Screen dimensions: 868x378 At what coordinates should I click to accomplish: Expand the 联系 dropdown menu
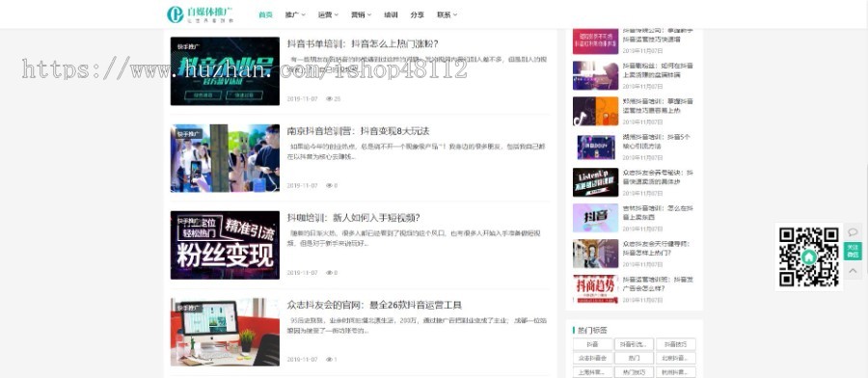(x=447, y=14)
